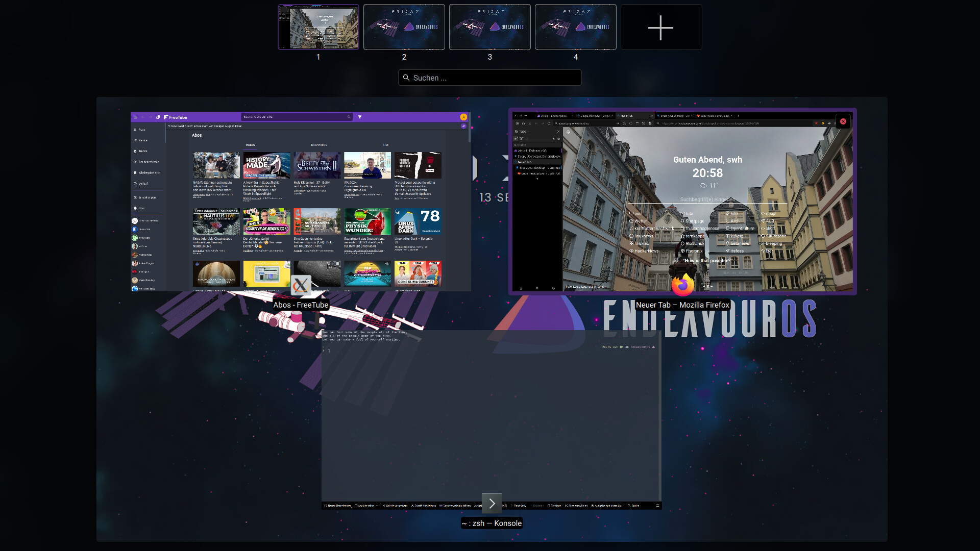Click Konsole 'Einfügen' paste button
This screenshot has height=551, width=980.
coord(554,506)
